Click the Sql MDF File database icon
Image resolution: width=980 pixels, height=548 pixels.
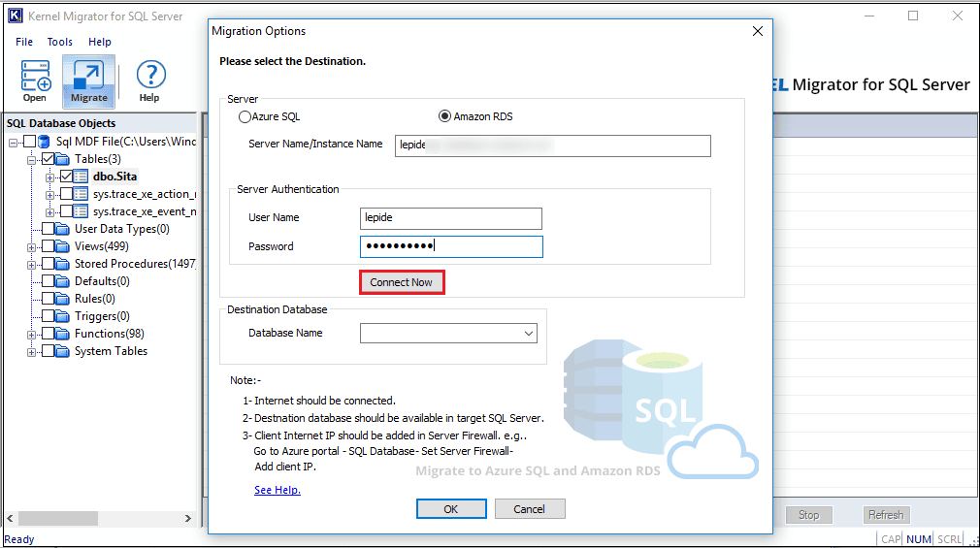coord(44,142)
